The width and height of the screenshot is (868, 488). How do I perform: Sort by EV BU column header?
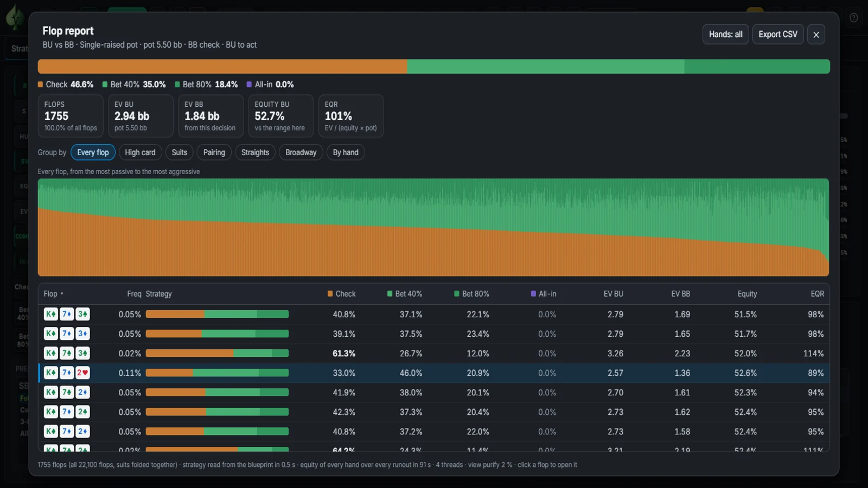[614, 294]
